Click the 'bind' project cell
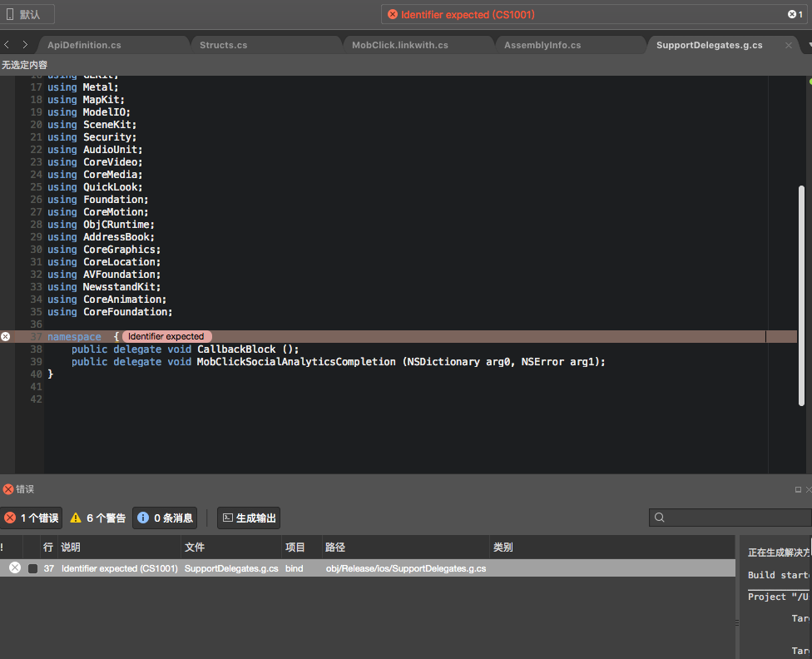The image size is (812, 659). (295, 568)
